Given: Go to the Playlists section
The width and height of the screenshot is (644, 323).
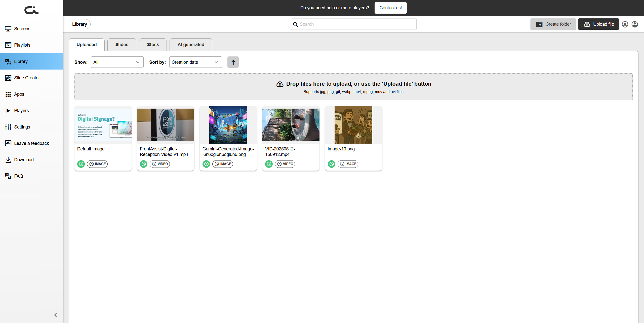Looking at the screenshot, I should (22, 45).
